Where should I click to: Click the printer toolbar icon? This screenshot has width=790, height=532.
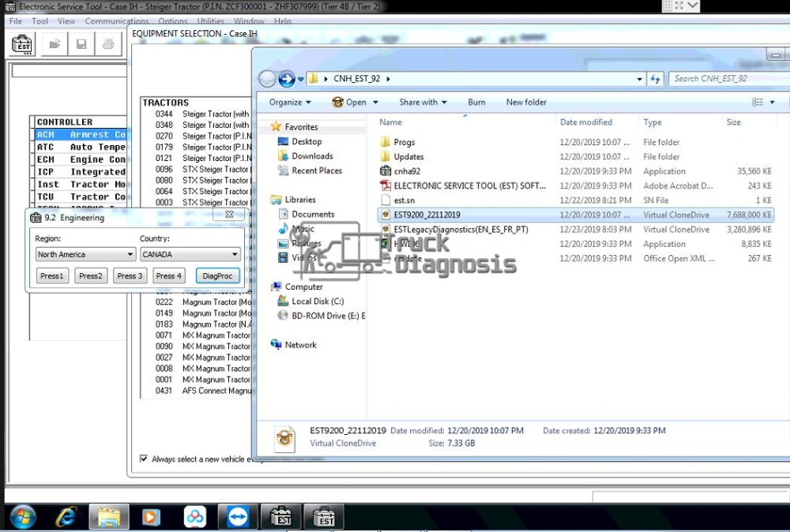(x=108, y=44)
